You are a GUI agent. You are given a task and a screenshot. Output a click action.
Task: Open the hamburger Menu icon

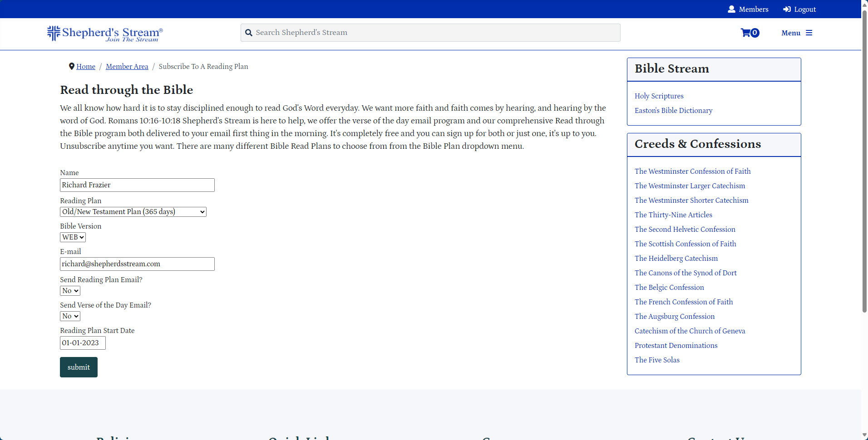[x=809, y=33]
